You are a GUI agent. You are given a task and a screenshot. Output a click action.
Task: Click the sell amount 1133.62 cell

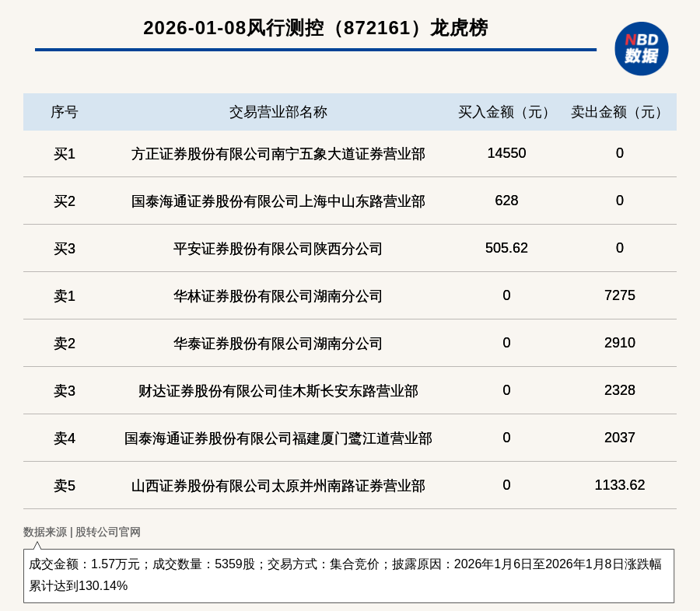619,485
